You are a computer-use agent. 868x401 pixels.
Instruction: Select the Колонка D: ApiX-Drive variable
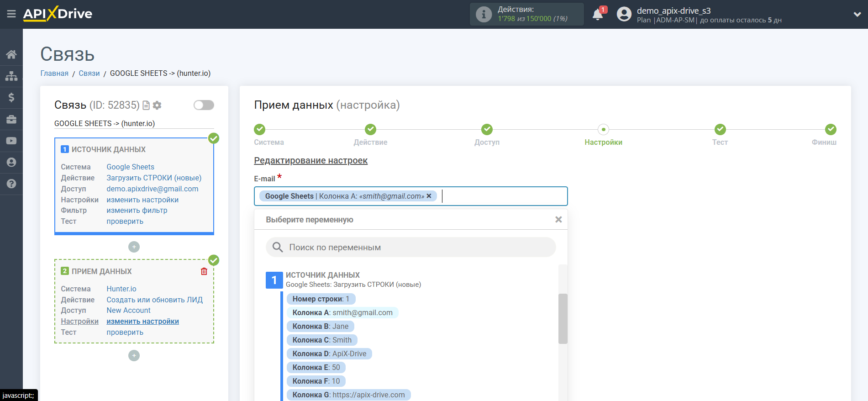click(329, 354)
